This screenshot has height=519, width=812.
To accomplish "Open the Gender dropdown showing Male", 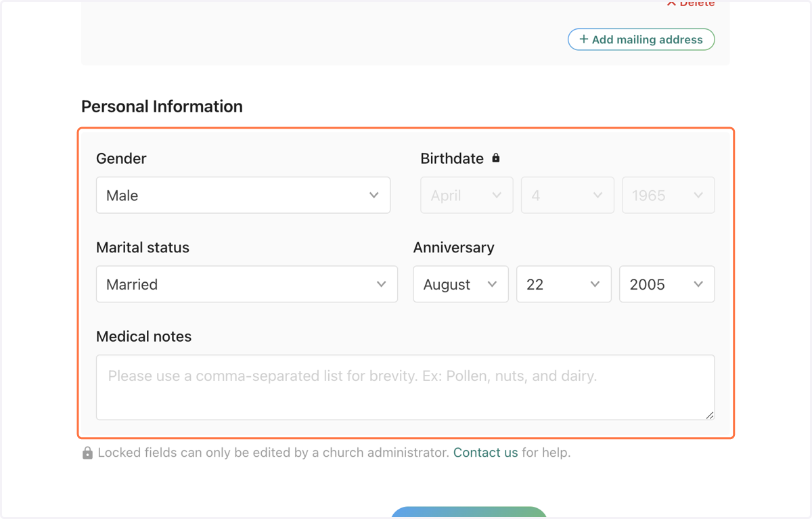I will coord(243,195).
